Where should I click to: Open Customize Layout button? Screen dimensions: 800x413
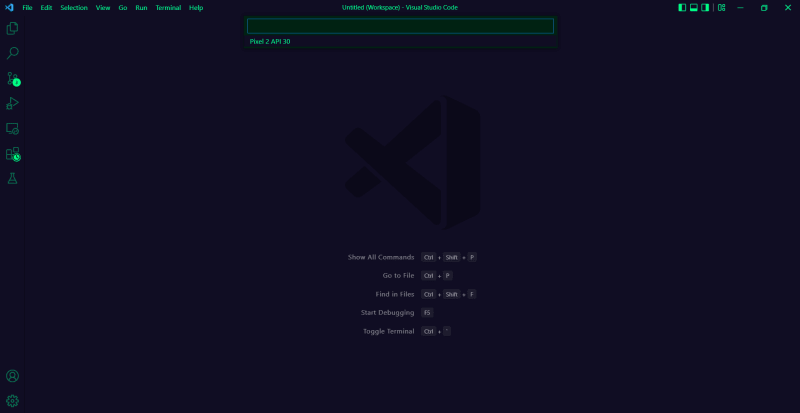click(721, 8)
